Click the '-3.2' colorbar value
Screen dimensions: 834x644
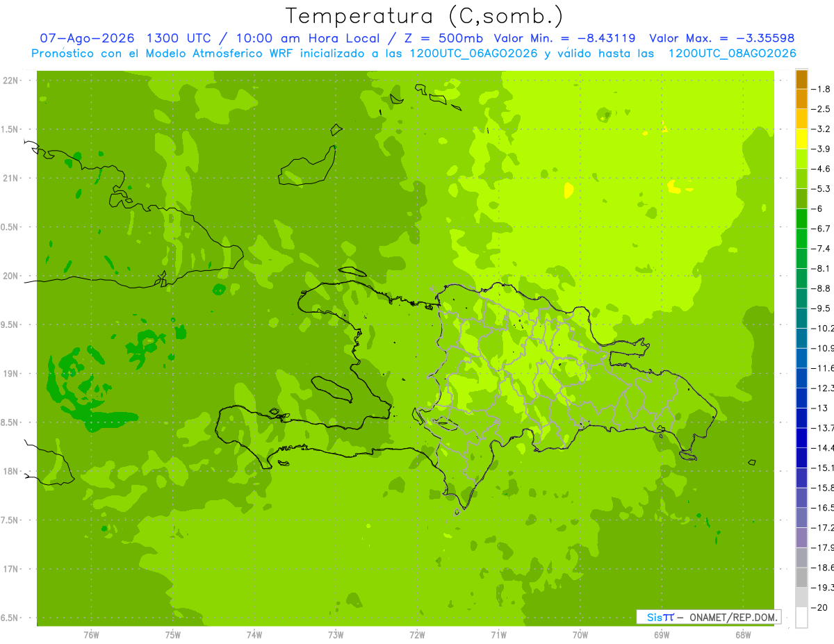[x=821, y=129]
